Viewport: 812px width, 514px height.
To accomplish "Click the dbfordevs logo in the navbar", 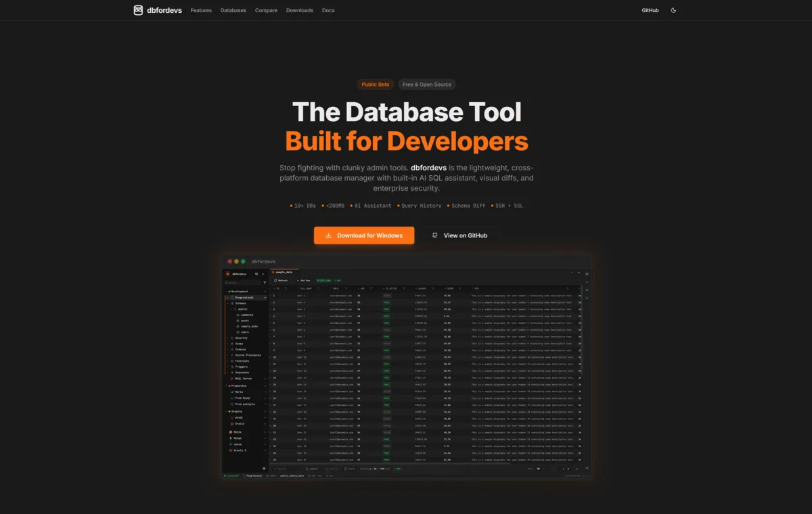I will [156, 10].
